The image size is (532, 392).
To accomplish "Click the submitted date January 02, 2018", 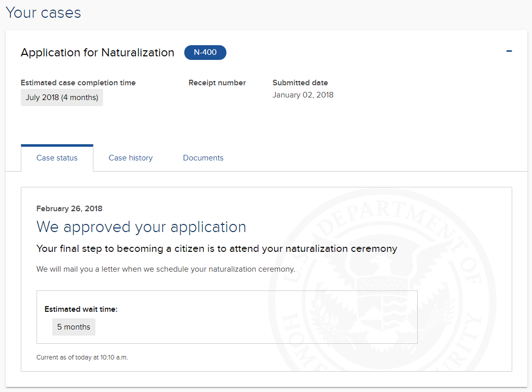I will click(303, 95).
